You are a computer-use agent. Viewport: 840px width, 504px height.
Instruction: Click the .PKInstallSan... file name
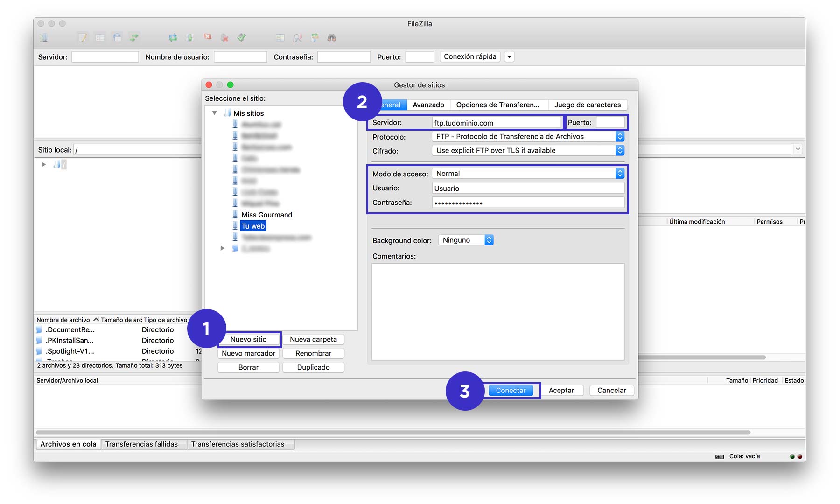tap(70, 341)
